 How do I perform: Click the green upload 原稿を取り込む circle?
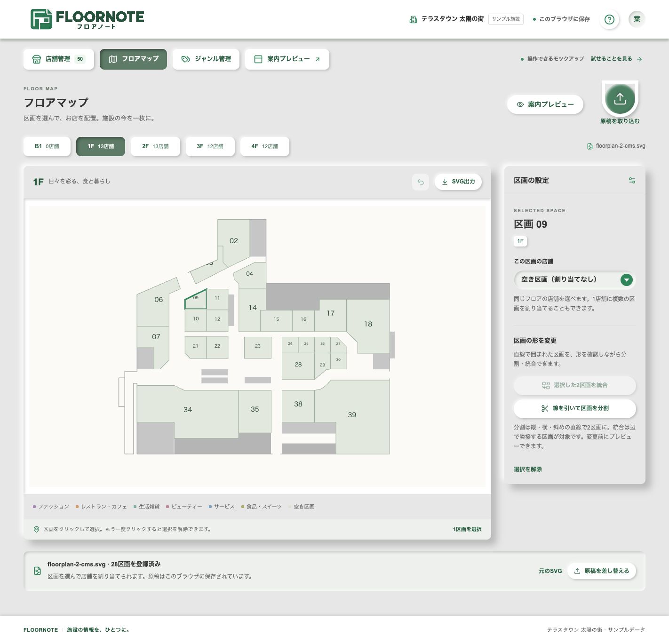(620, 99)
